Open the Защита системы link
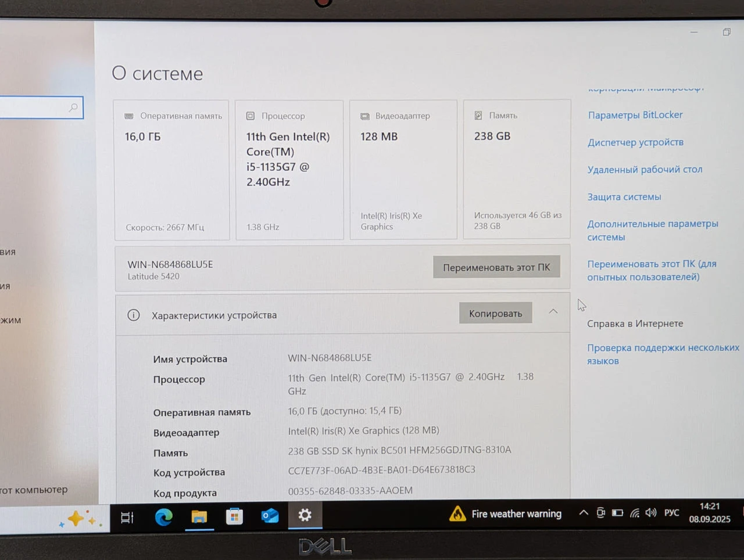Viewport: 744px width, 560px height. tap(624, 197)
